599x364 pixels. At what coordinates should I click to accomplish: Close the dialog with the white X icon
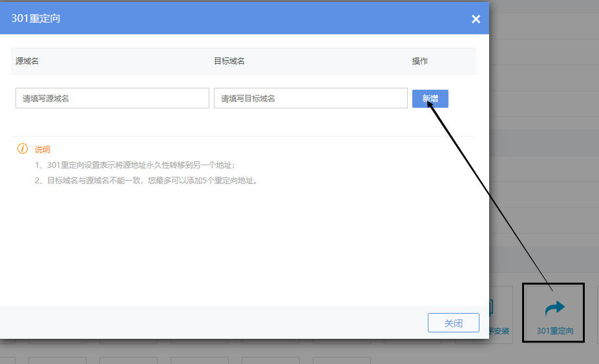point(476,19)
